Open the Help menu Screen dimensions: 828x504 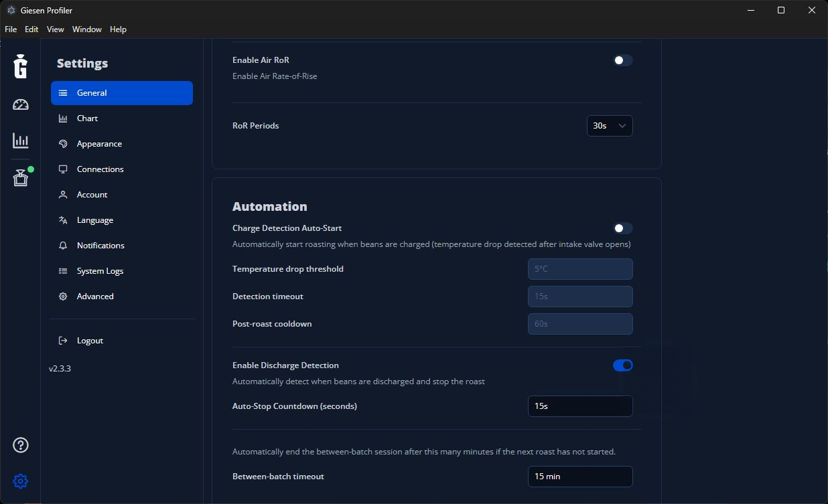click(118, 29)
